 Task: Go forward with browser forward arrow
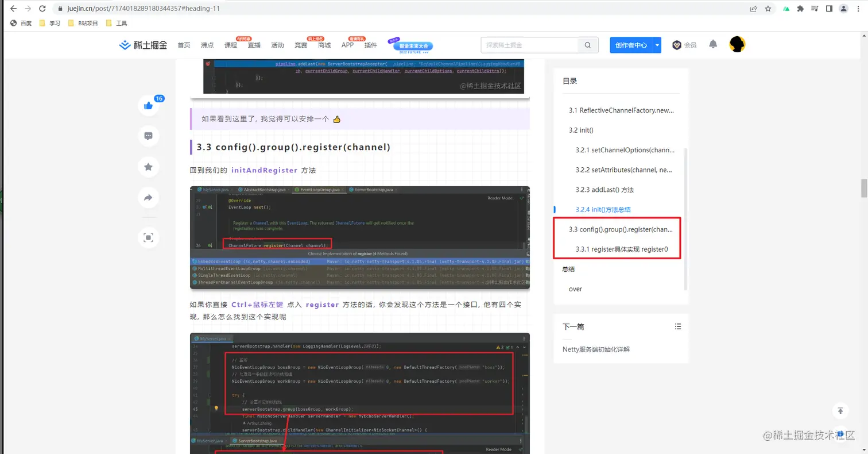tap(28, 9)
